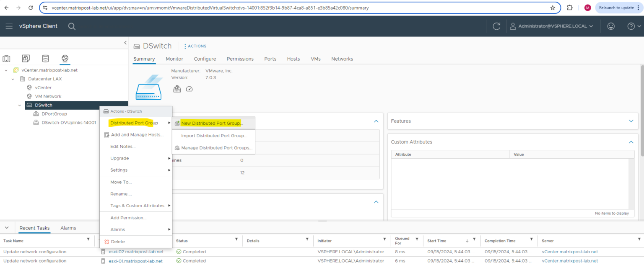
Task: Click the feedback smiley icon in the header
Action: coord(611,26)
